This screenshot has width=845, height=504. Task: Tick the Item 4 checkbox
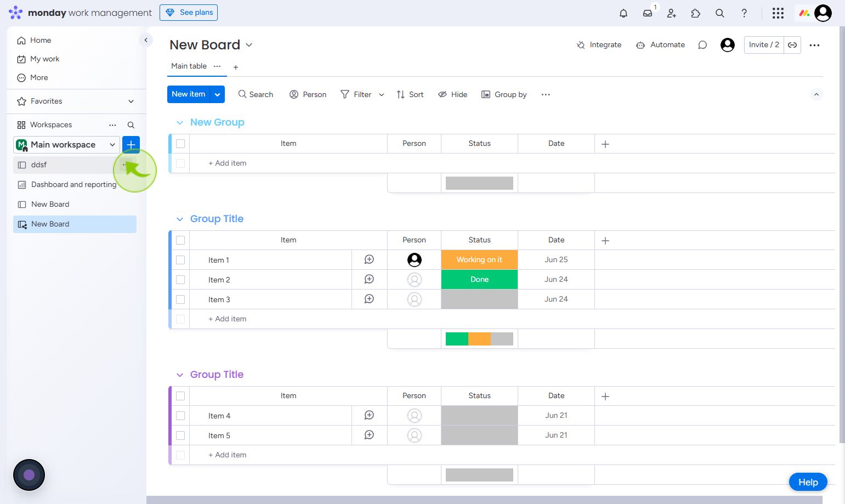click(x=180, y=416)
